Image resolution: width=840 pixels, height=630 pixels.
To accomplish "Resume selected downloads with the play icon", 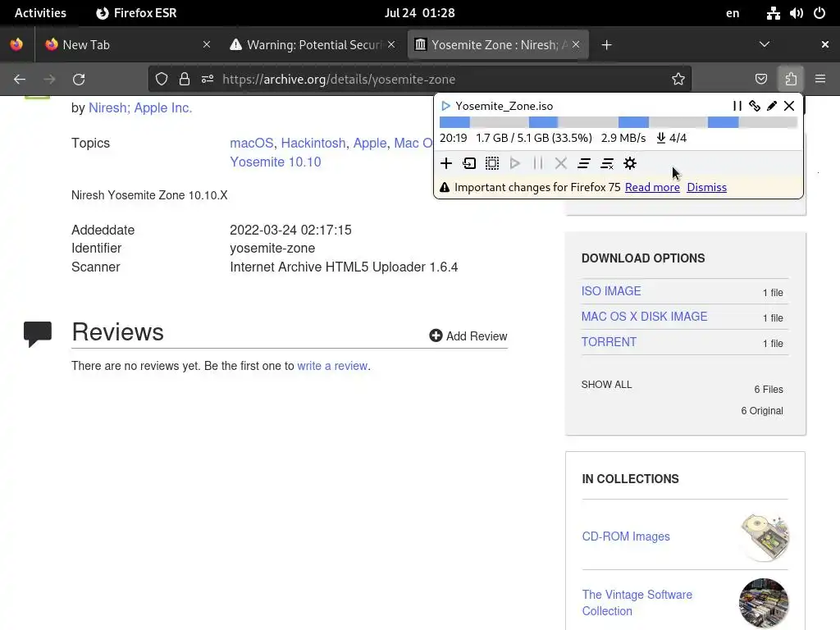I will tap(515, 163).
